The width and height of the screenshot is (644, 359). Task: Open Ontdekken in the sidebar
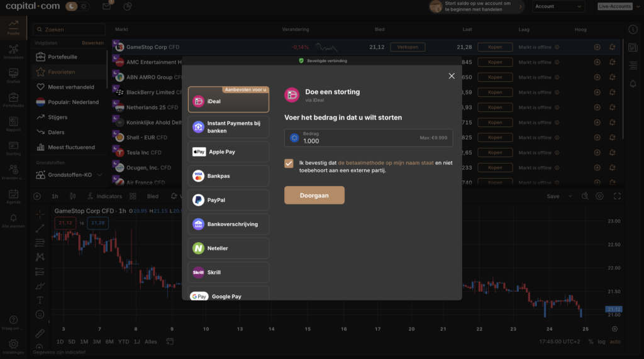click(x=13, y=52)
